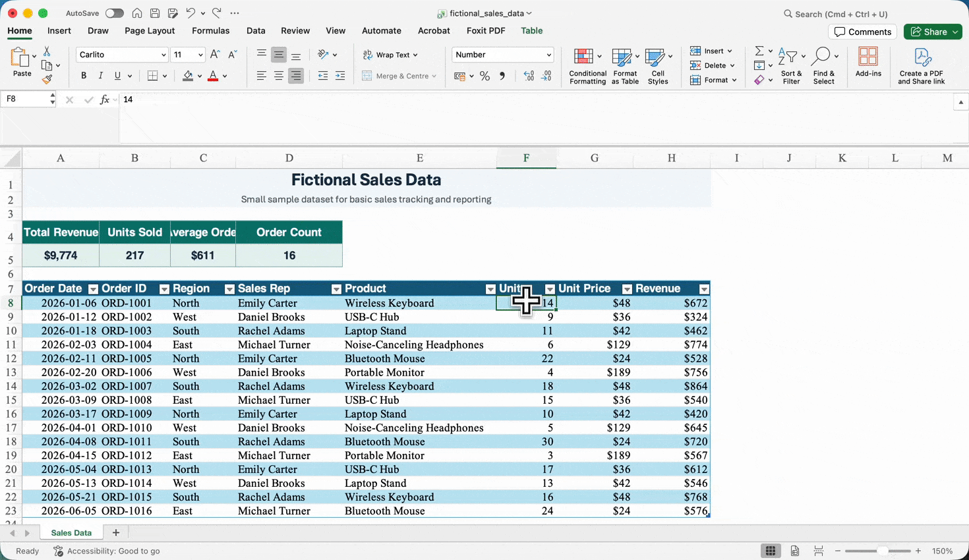This screenshot has width=969, height=560.
Task: Click the F8 Name Box field
Action: (x=25, y=99)
